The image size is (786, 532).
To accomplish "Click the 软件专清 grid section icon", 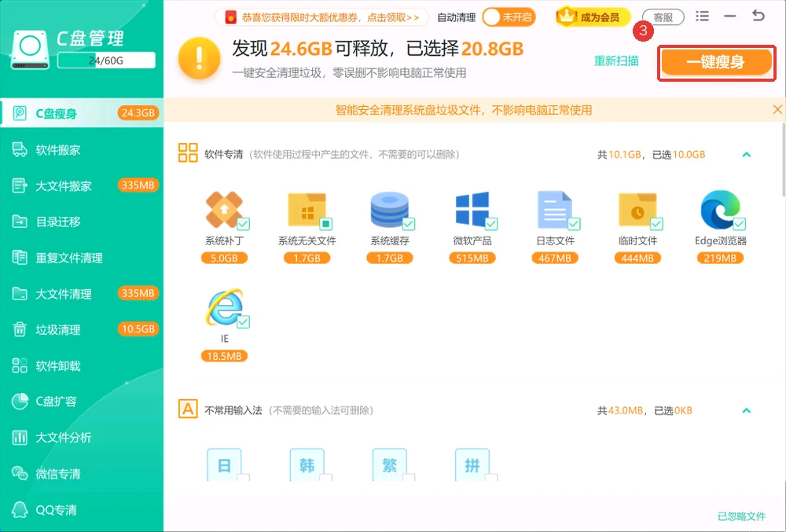I will coord(188,152).
